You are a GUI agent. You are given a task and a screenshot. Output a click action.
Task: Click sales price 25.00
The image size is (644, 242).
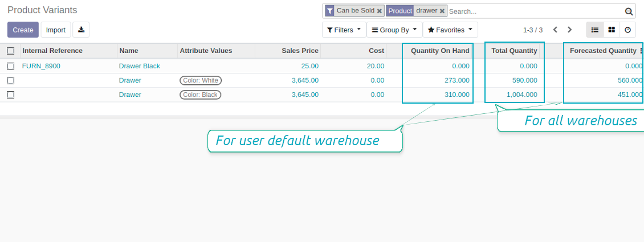pos(309,66)
